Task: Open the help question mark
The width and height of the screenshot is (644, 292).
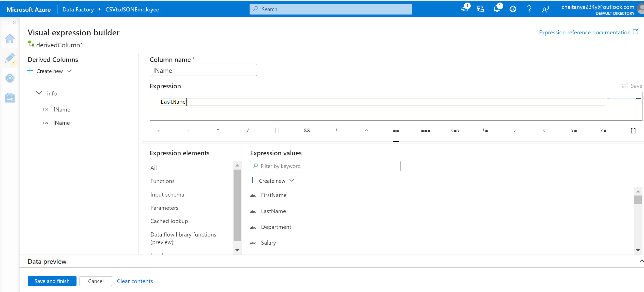Action: tap(529, 9)
